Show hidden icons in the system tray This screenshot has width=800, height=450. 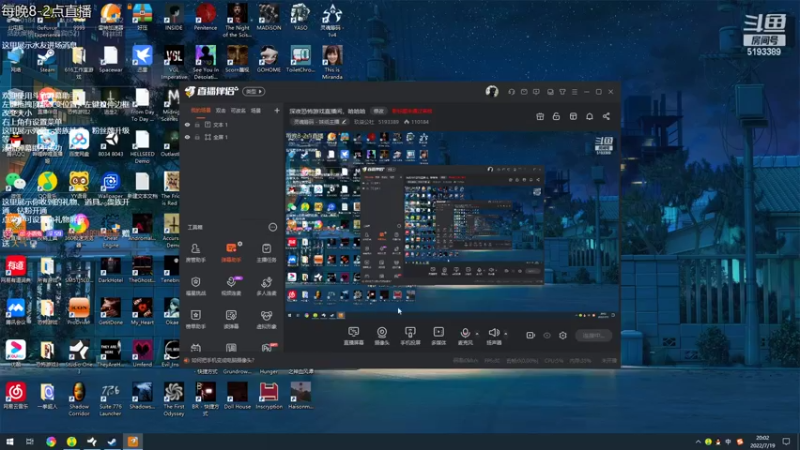(x=698, y=441)
